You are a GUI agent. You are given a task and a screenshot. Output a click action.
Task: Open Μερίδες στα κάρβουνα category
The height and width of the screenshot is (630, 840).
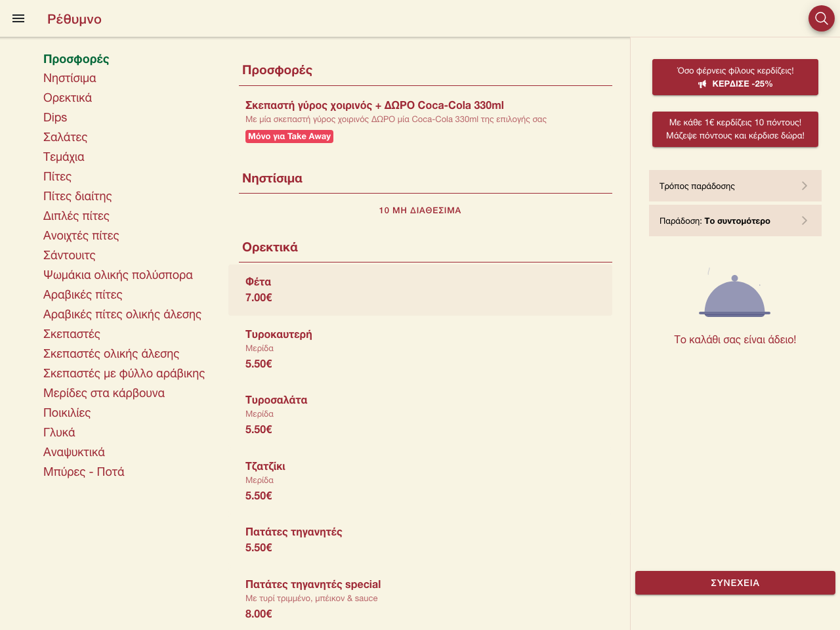click(x=104, y=393)
